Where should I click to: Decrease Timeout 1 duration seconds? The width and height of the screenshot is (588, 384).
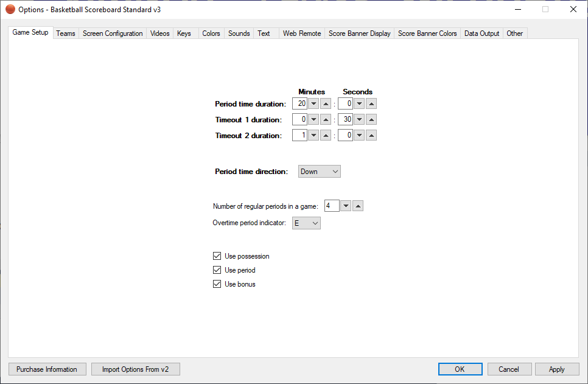[x=359, y=119]
